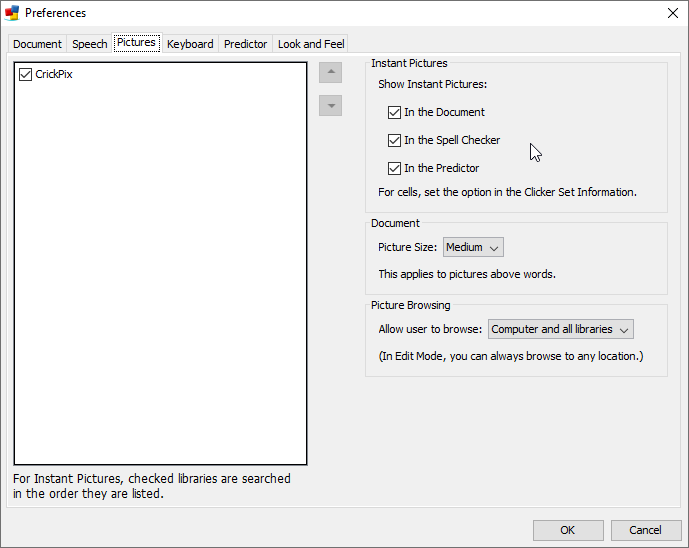Toggle the In the Predictor checkbox
This screenshot has width=689, height=548.
394,169
